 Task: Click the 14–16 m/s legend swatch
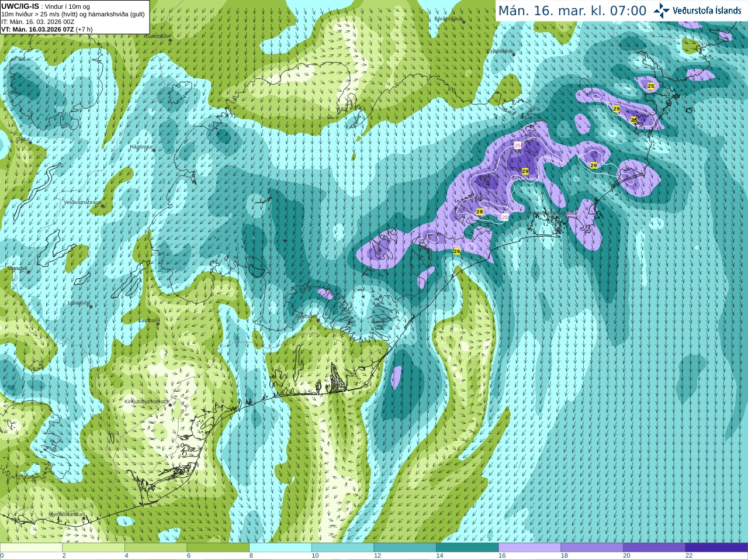467,548
